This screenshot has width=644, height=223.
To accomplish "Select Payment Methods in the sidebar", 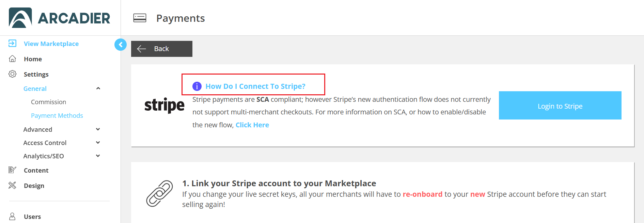I will point(57,115).
